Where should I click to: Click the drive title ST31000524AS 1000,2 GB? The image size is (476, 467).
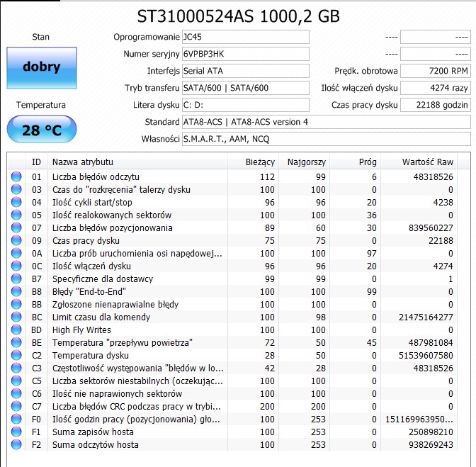[x=238, y=16]
